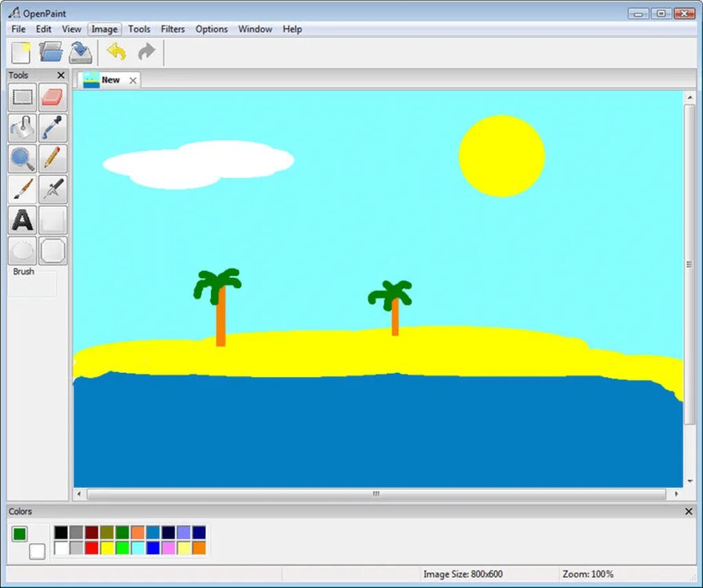Pick the rounded rectangle shape tool
The height and width of the screenshot is (588, 703).
point(53,251)
